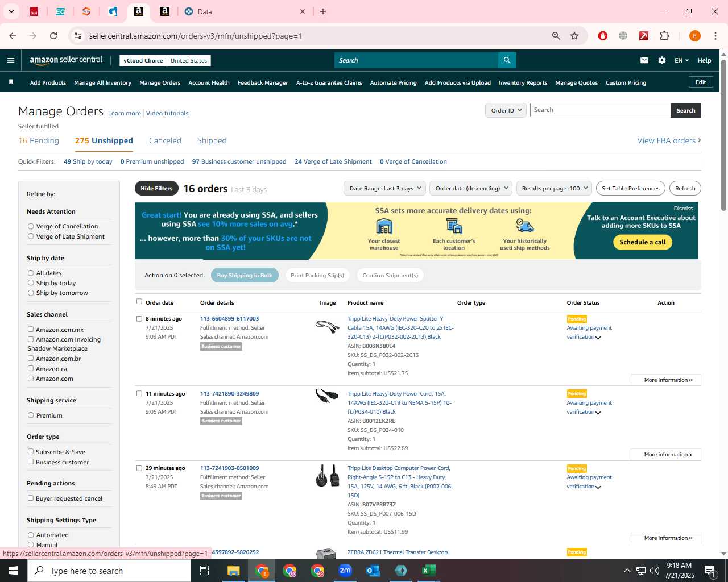The width and height of the screenshot is (728, 582).
Task: Open Outlook from the taskbar
Action: [373, 571]
